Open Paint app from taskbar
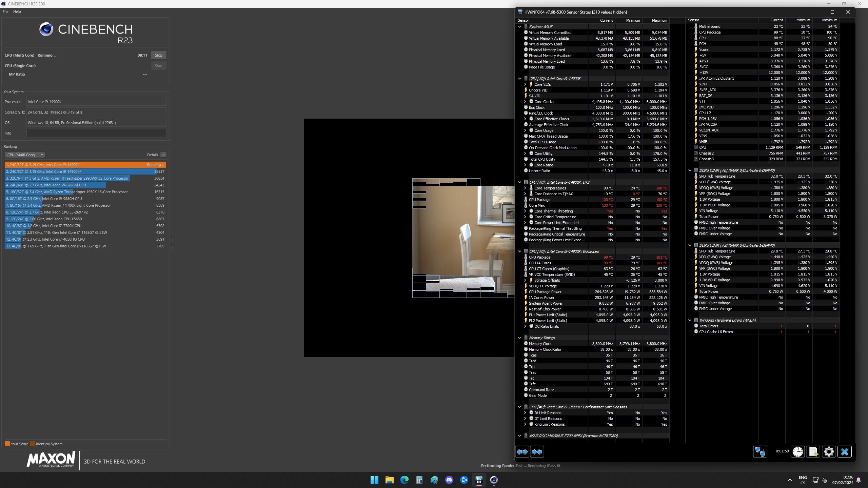868x488 pixels. click(434, 480)
